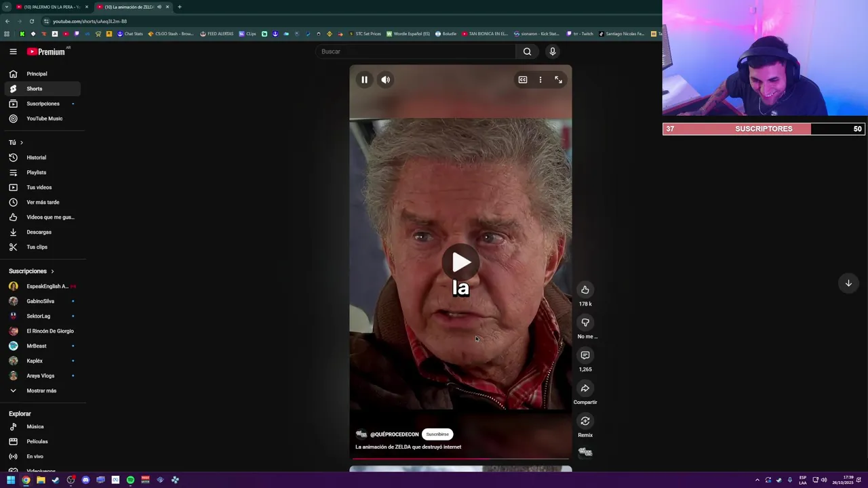Open Descargas in the sidebar
The height and width of the screenshot is (488, 868).
(43, 232)
